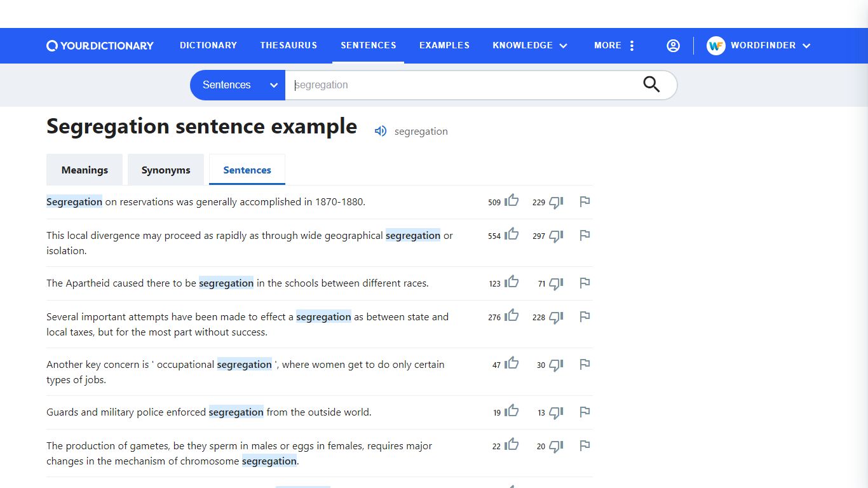Expand the WORDFINDER dropdown

(759, 46)
